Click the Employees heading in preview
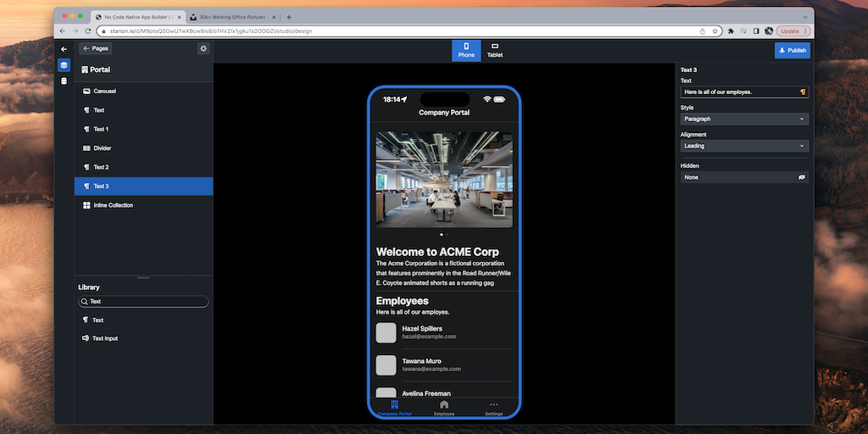This screenshot has height=434, width=868. (x=403, y=301)
